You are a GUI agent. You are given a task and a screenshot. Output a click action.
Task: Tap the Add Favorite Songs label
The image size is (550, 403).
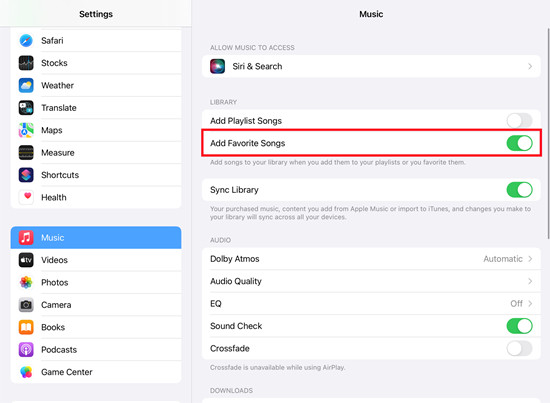click(x=248, y=143)
